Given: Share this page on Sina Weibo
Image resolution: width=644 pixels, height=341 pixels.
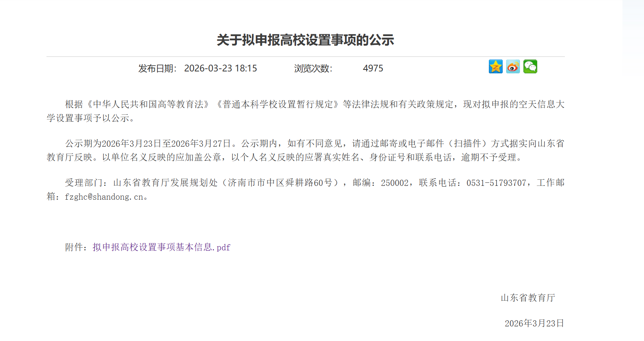Looking at the screenshot, I should (513, 67).
